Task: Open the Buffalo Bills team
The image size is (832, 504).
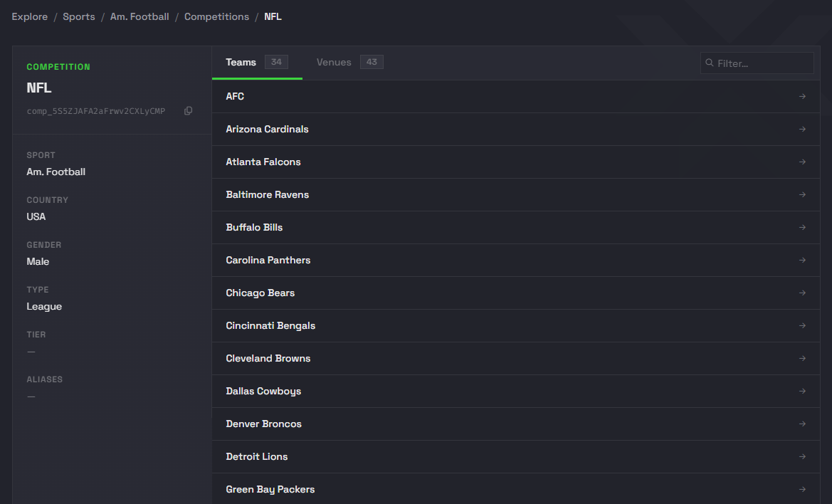Action: (x=516, y=228)
